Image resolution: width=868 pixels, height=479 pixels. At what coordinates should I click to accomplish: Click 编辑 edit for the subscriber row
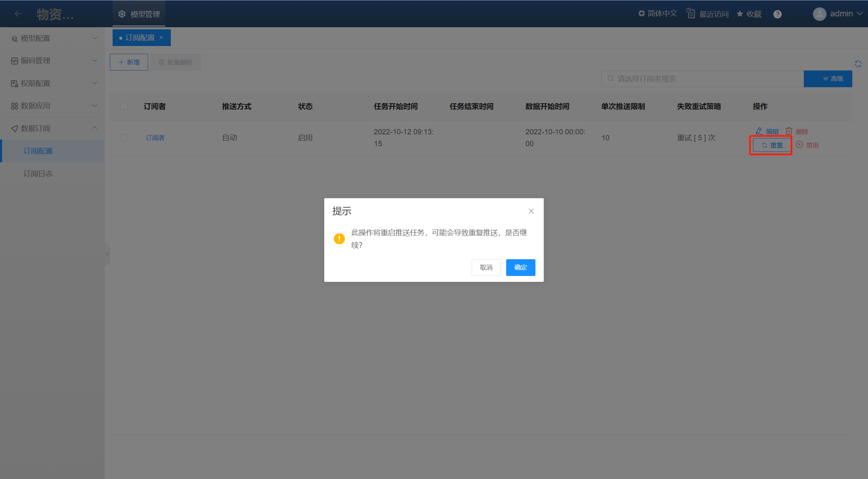767,132
